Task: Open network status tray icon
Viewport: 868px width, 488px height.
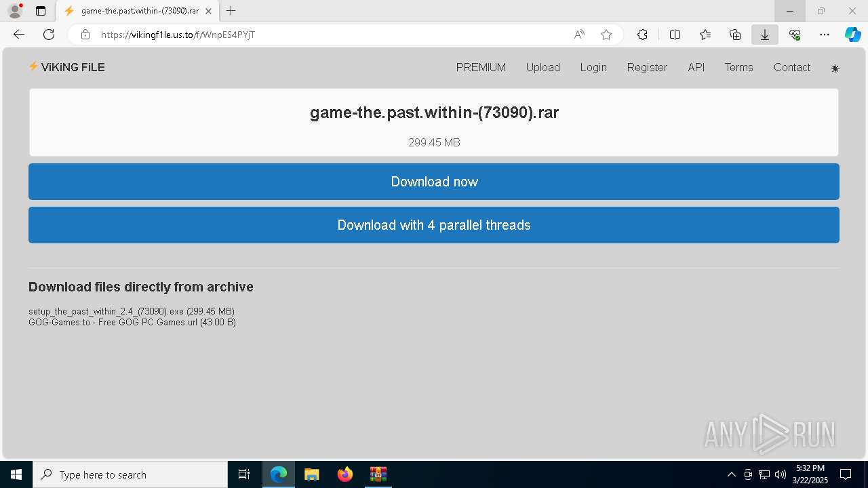Action: point(764,474)
